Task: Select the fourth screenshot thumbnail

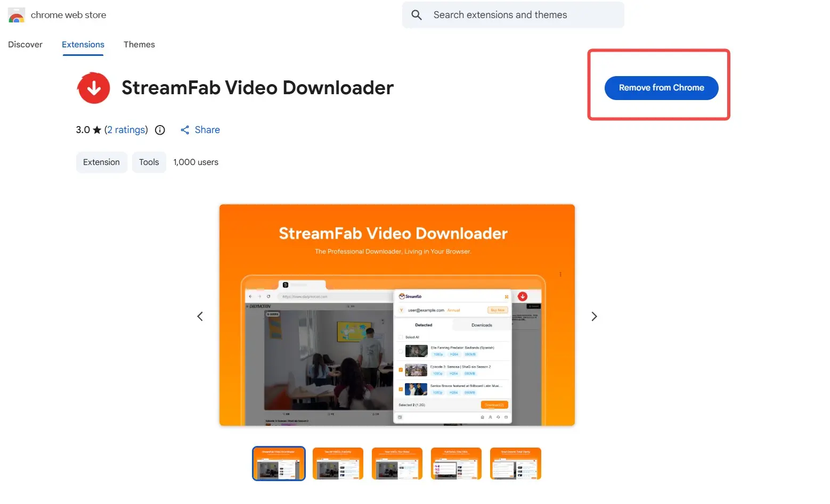Action: [456, 464]
